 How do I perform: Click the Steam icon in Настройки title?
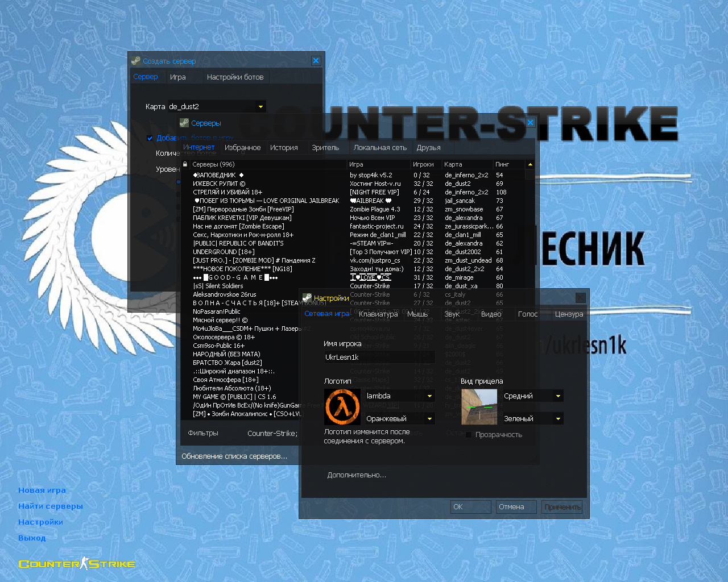(307, 298)
